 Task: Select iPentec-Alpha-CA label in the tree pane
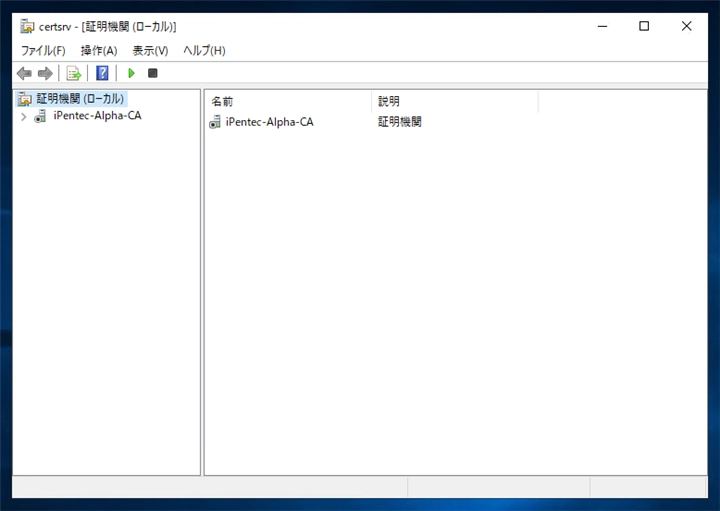[97, 116]
